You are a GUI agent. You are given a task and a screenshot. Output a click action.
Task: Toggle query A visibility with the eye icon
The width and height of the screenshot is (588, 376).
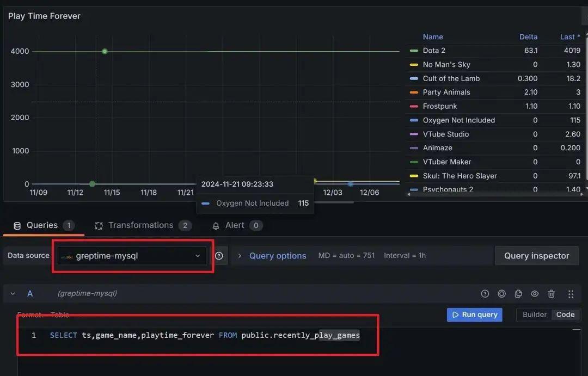(x=535, y=294)
